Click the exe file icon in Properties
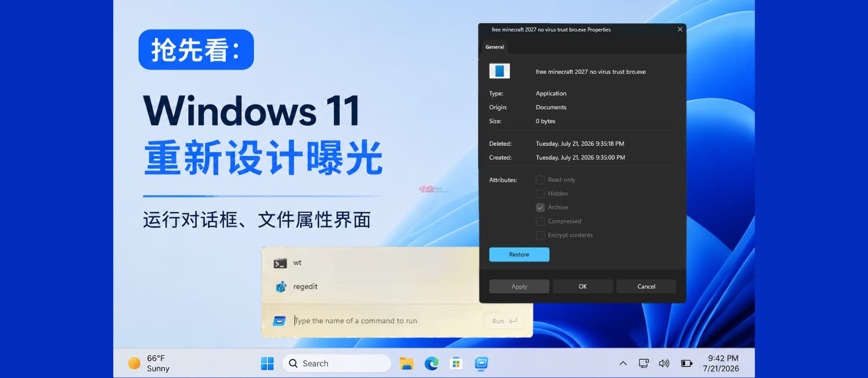 point(499,71)
